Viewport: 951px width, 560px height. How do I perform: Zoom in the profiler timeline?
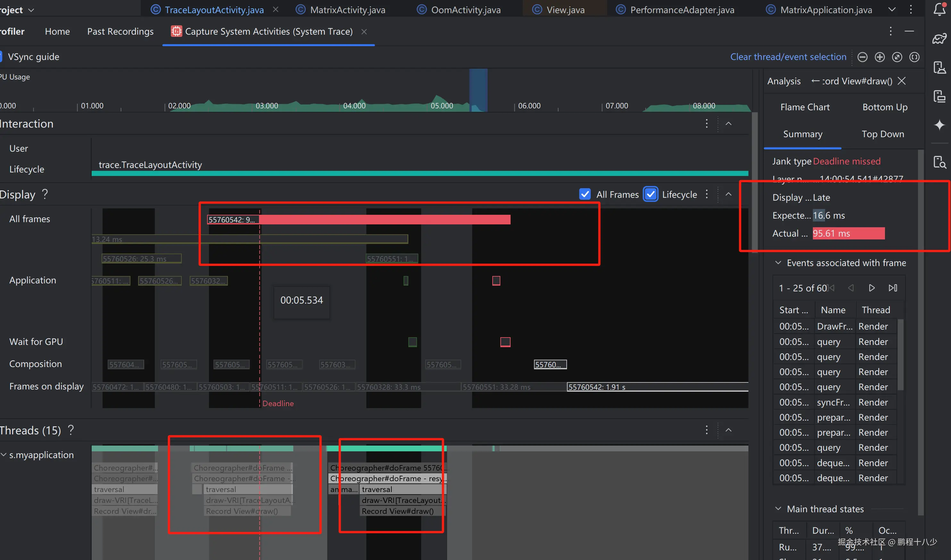[x=880, y=57]
